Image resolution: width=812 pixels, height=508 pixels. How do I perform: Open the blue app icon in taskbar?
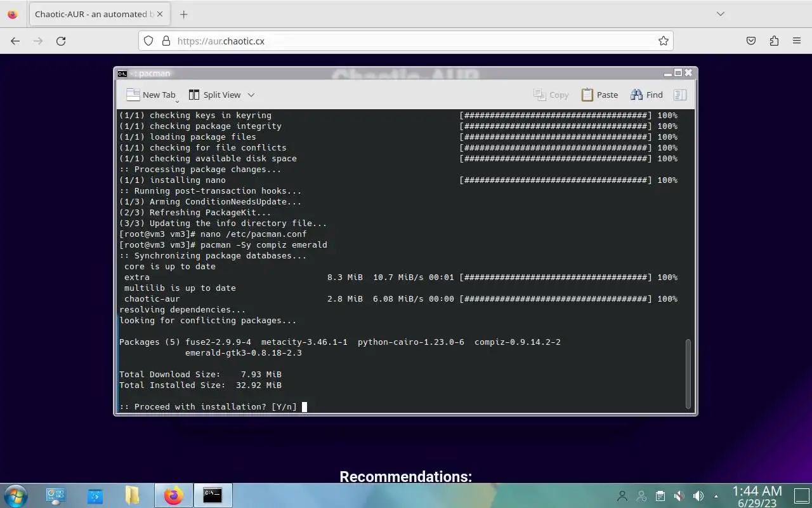pos(95,495)
